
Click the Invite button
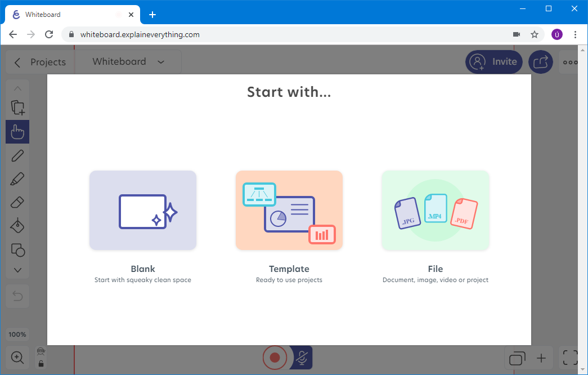click(x=494, y=62)
